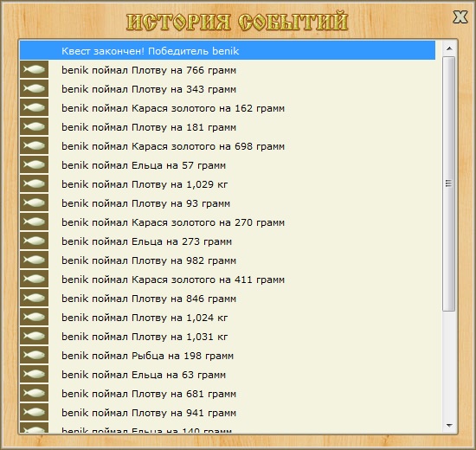Click fish icon beside Плотву 766 грамм entry
The image size is (476, 450).
(x=34, y=69)
